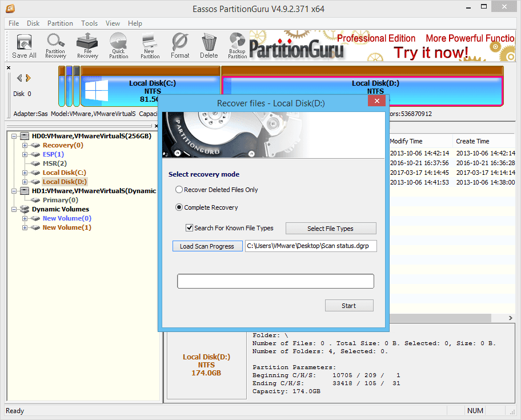This screenshot has width=521, height=420.
Task: Open the Partition menu
Action: point(60,23)
